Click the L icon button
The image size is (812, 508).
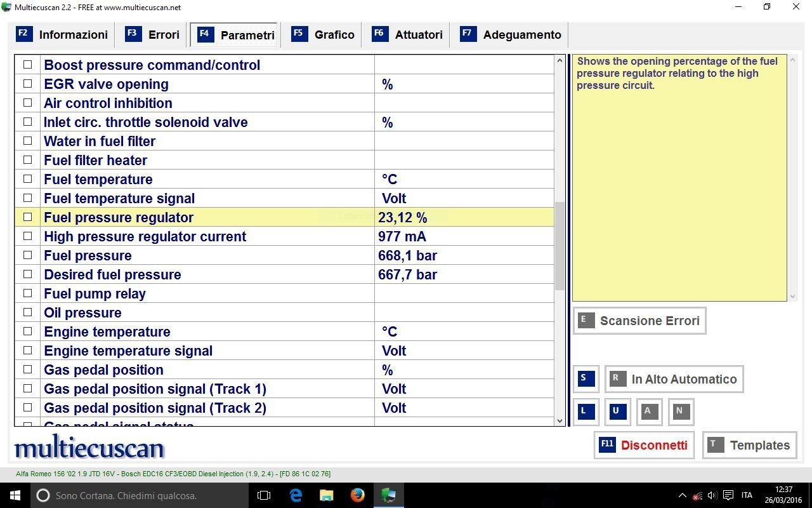[x=586, y=411]
